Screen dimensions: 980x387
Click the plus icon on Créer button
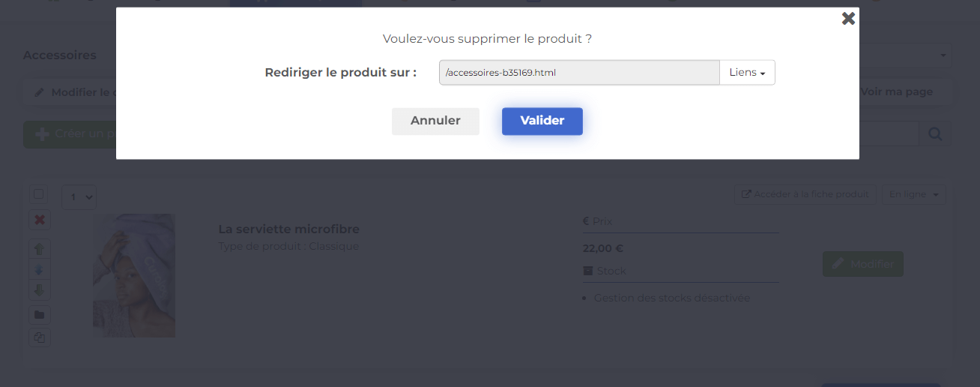click(x=42, y=133)
